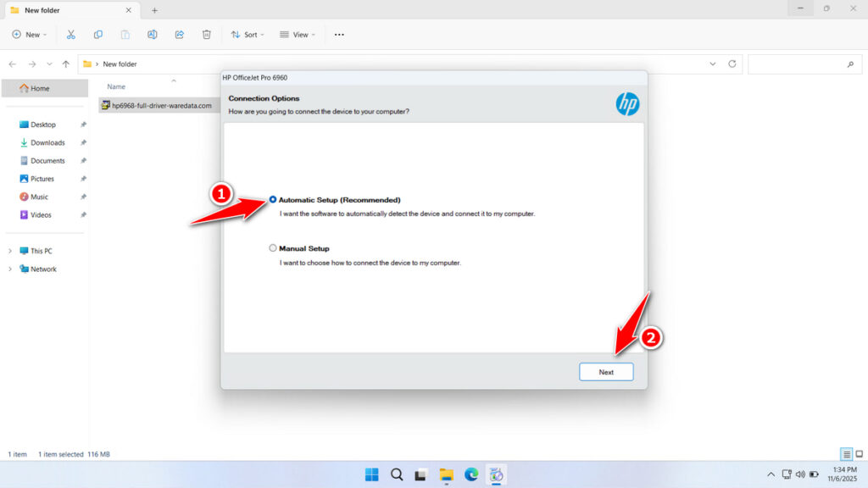Open the Sort dropdown
Viewport: 868px width, 488px height.
coord(247,34)
